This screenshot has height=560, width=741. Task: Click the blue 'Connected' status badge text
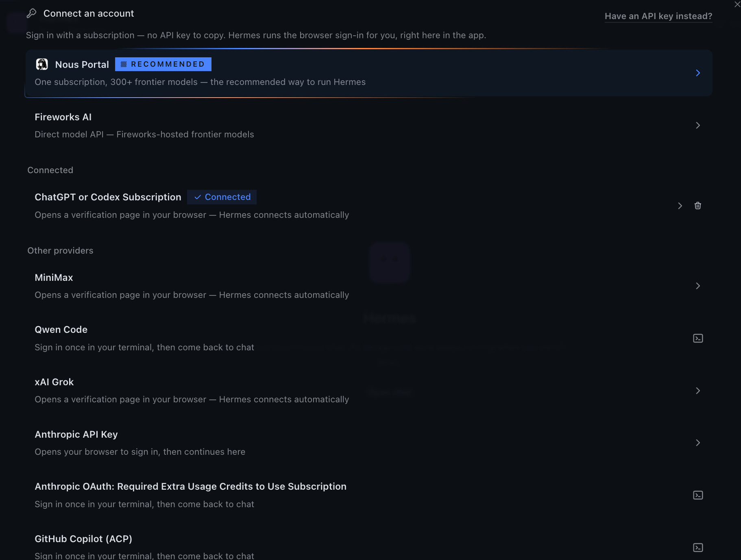tap(228, 197)
